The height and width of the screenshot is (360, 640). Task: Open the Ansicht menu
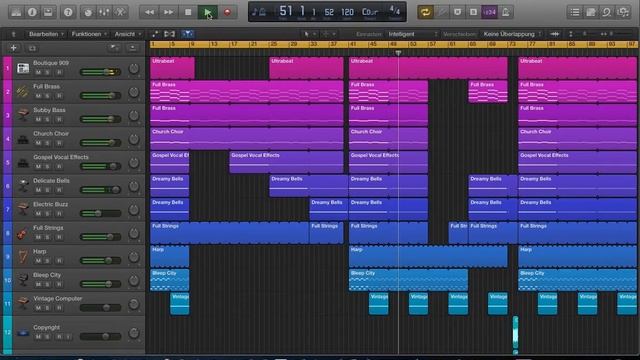coord(127,34)
